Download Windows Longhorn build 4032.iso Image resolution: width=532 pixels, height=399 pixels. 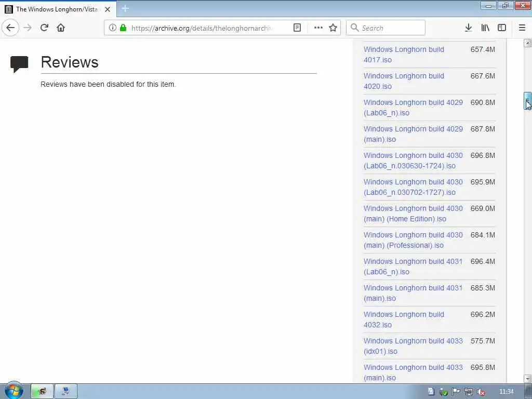tap(404, 319)
